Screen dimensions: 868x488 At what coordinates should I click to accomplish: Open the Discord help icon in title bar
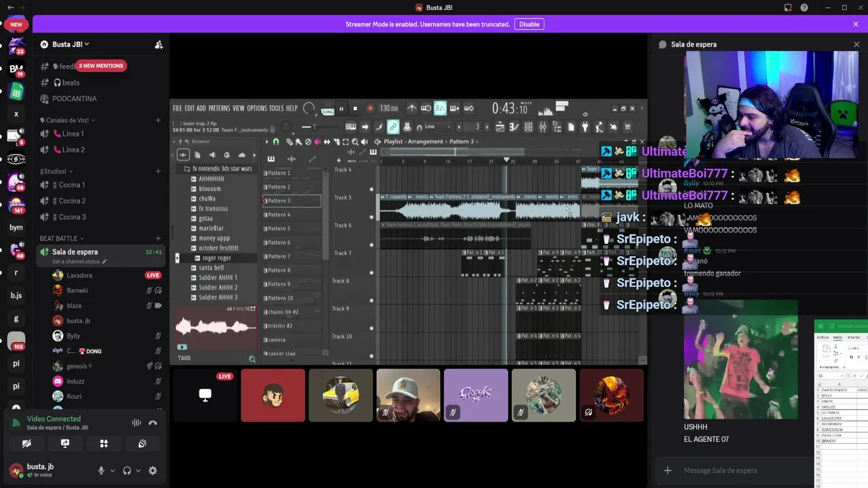804,7
